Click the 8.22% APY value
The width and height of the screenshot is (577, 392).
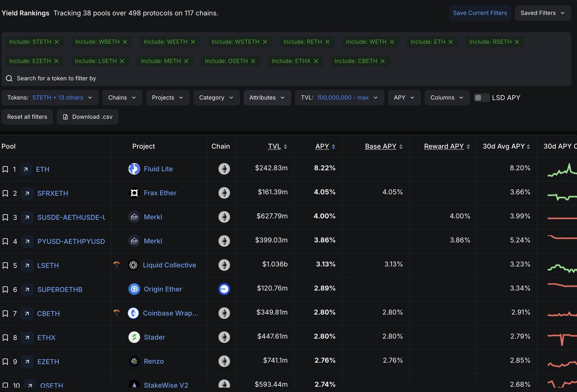pyautogui.click(x=325, y=168)
